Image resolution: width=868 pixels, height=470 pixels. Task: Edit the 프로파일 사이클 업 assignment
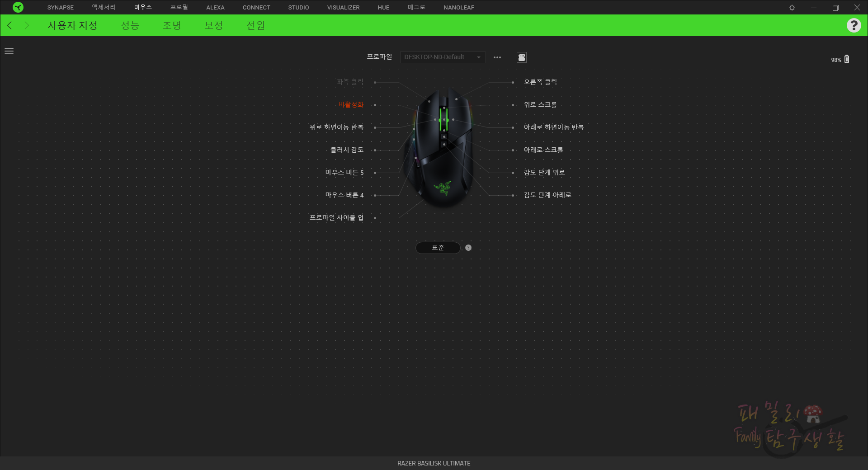(x=336, y=218)
